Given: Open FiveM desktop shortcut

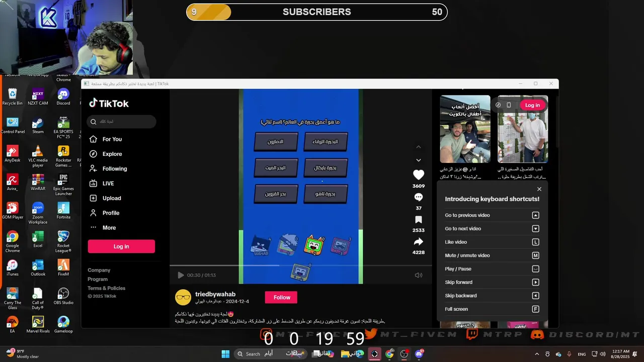Looking at the screenshot, I should 63,268.
